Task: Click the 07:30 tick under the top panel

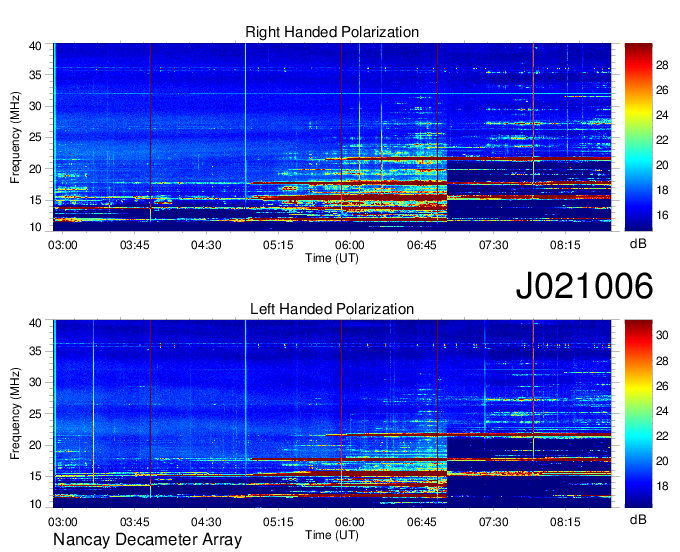Action: click(x=493, y=245)
